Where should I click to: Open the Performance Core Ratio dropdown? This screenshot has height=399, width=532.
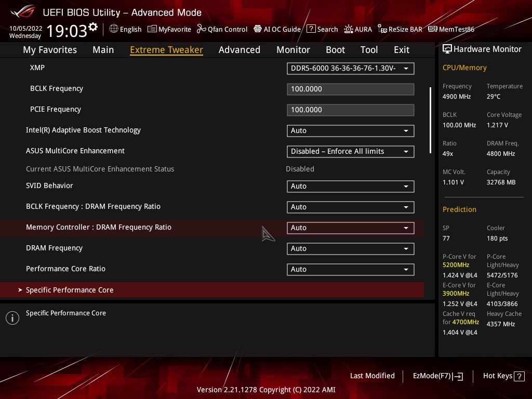coord(351,270)
